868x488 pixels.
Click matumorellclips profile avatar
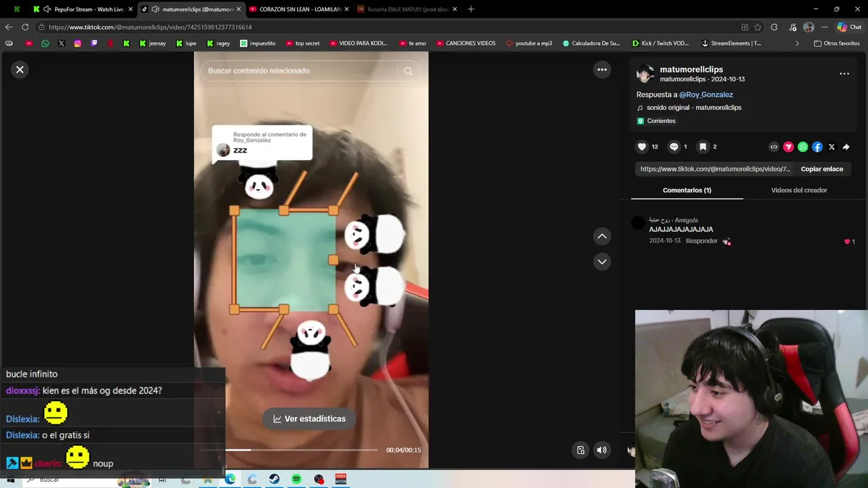[646, 73]
